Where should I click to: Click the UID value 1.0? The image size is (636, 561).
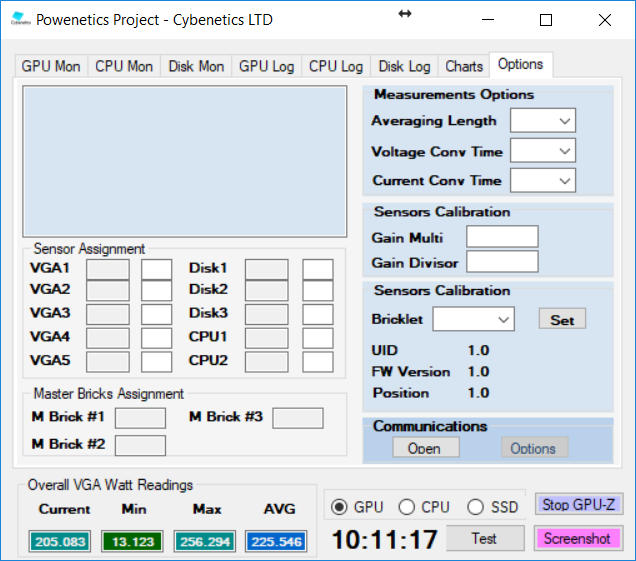click(479, 350)
